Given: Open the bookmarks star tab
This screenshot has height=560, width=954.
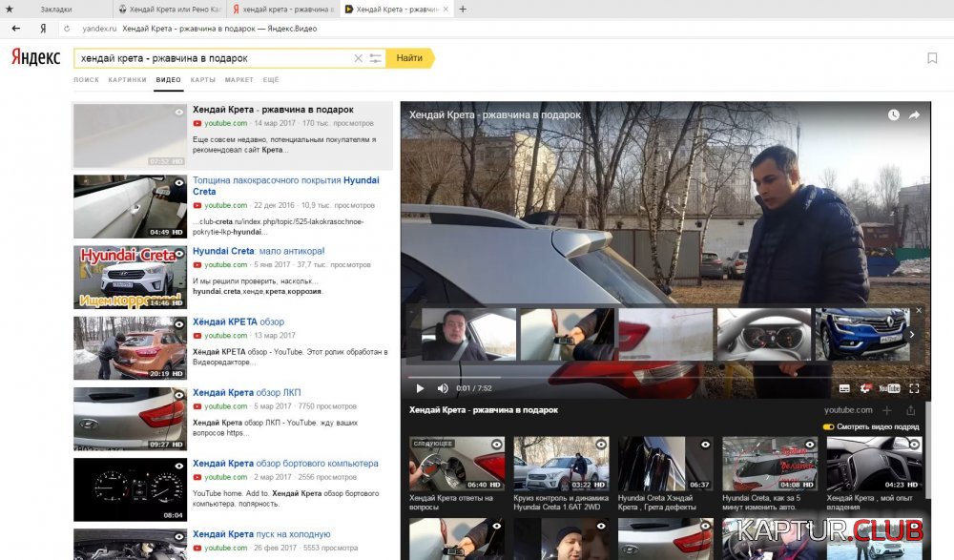Looking at the screenshot, I should [10, 10].
